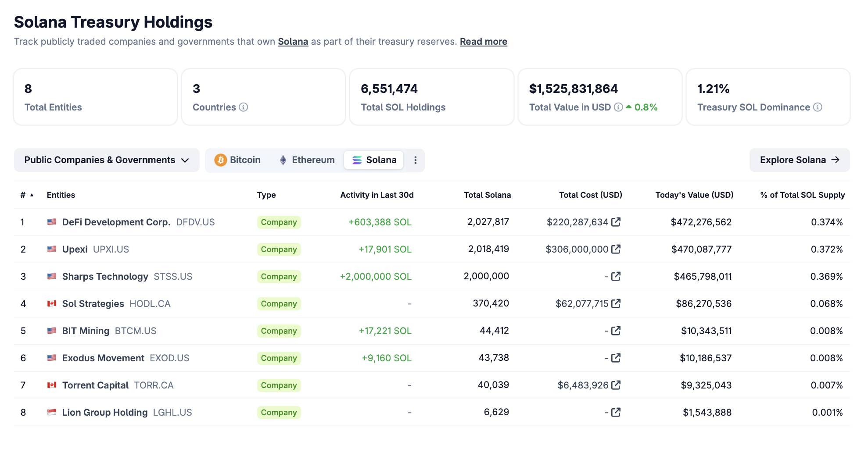Sort by the Total Solana column header

(488, 195)
